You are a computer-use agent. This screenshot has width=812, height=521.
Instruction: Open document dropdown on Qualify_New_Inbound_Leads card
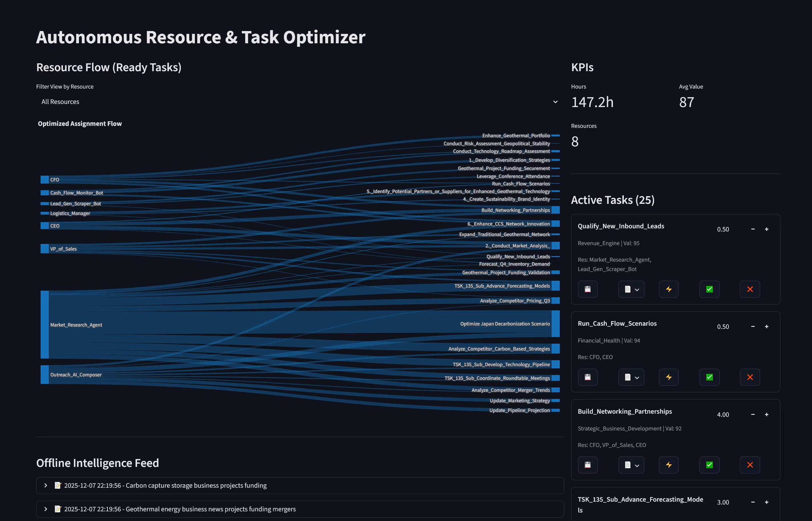coord(631,289)
